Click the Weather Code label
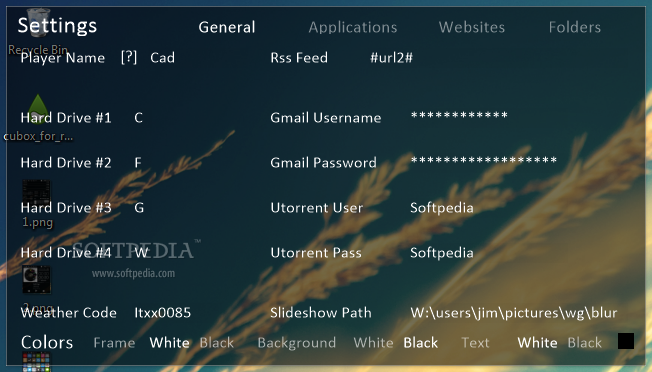Screen dimensions: 652x372 coord(69,313)
